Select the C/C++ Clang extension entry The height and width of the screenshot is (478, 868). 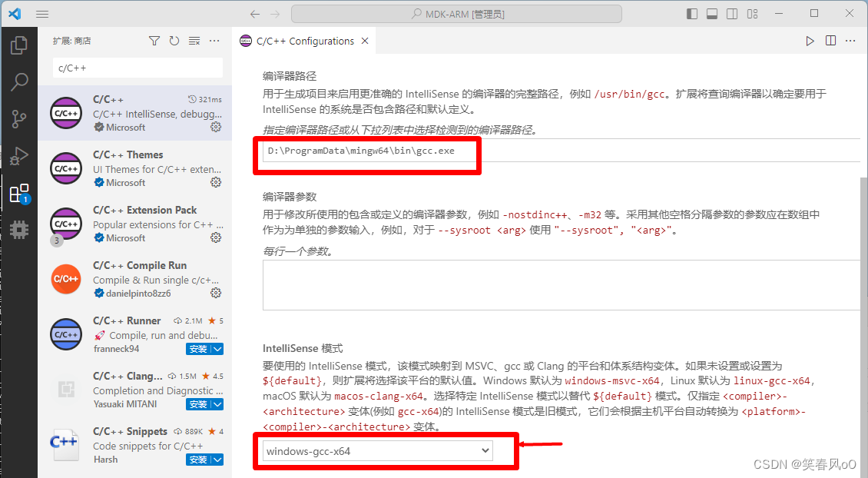(x=135, y=390)
